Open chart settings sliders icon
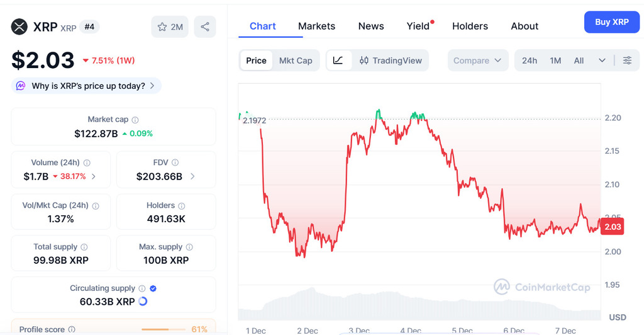Image resolution: width=644 pixels, height=335 pixels. (x=627, y=60)
